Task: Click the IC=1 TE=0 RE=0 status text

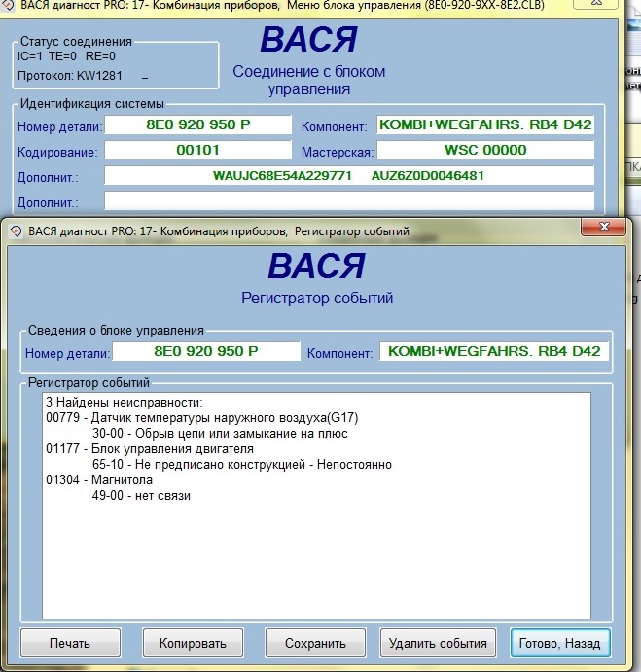Action: click(x=66, y=56)
